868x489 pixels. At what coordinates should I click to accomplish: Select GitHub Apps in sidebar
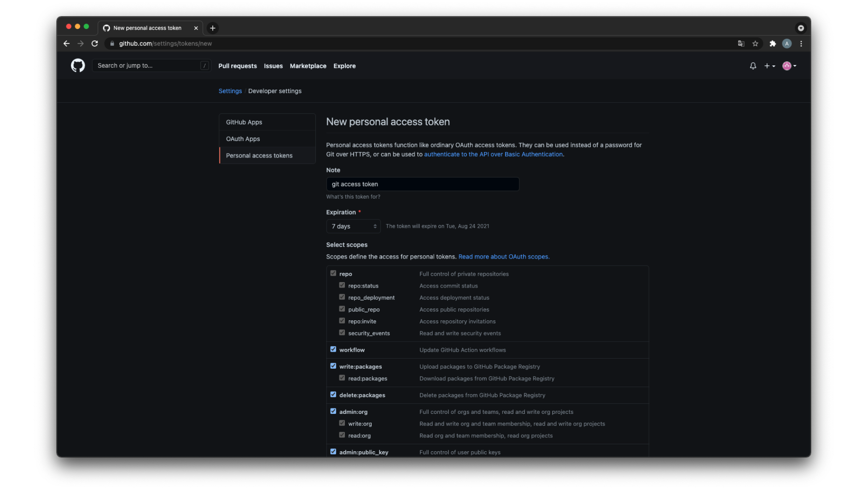[x=268, y=122]
